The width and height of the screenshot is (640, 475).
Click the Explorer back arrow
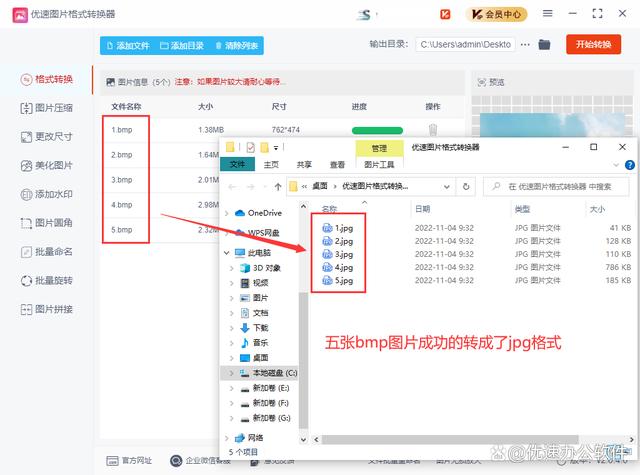[233, 187]
